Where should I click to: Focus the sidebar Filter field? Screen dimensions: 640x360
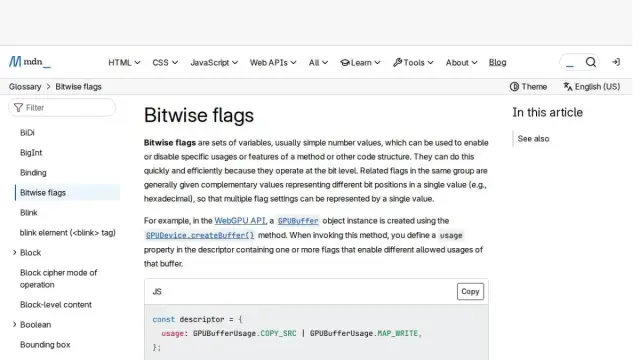(62, 108)
